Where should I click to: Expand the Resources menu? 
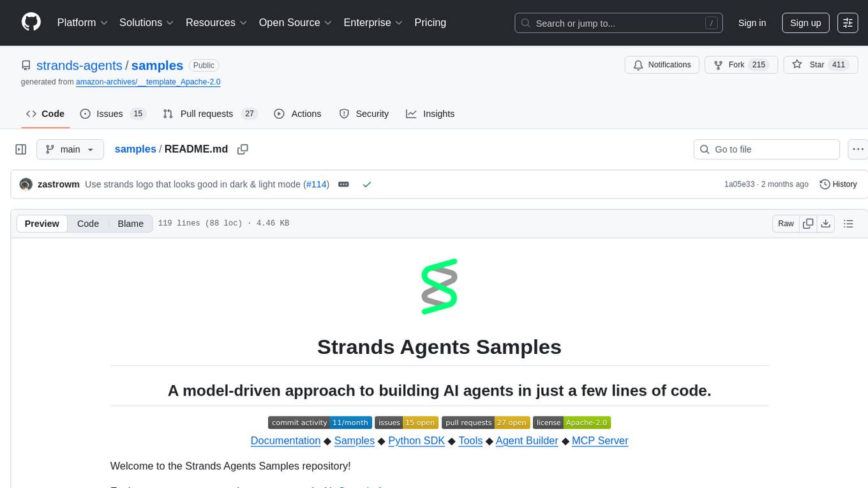pyautogui.click(x=216, y=22)
